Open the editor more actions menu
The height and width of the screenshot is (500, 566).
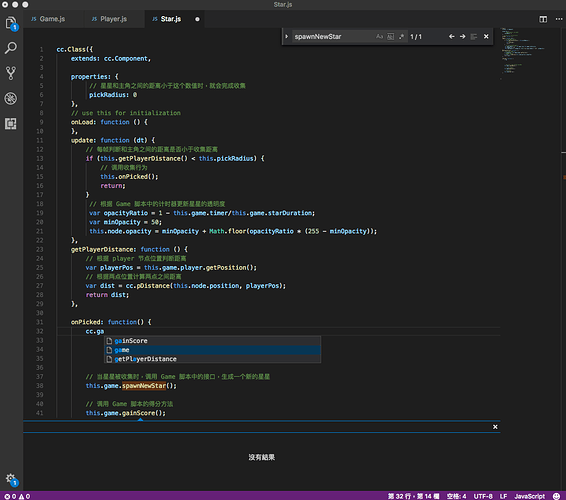tap(558, 19)
